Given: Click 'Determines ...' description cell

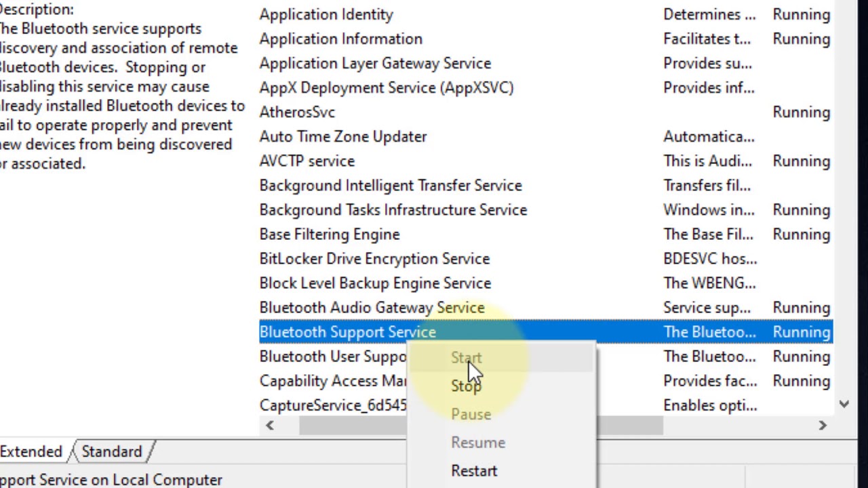Looking at the screenshot, I should pyautogui.click(x=709, y=14).
